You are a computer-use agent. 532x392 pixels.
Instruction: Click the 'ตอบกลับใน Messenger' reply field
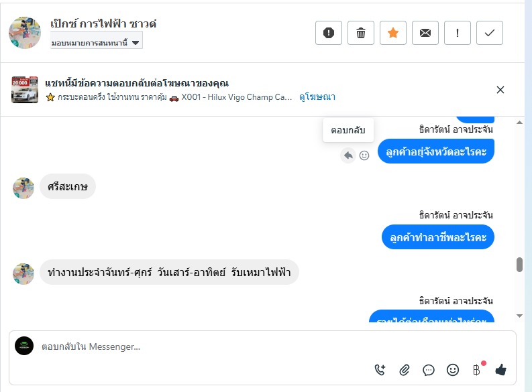pos(201,346)
